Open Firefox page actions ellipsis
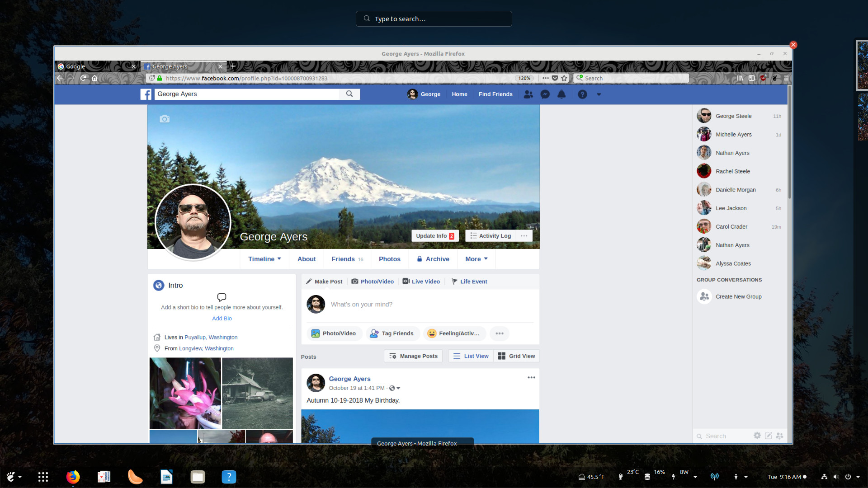The height and width of the screenshot is (488, 868). [546, 78]
